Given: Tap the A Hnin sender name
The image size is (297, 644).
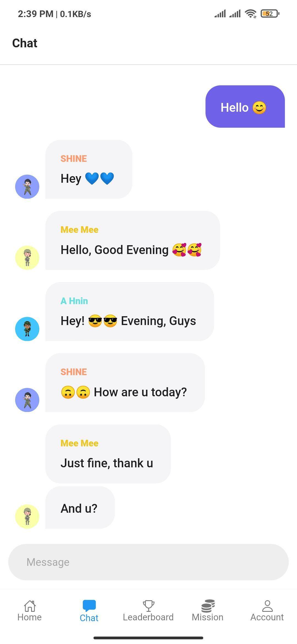Looking at the screenshot, I should pos(74,301).
